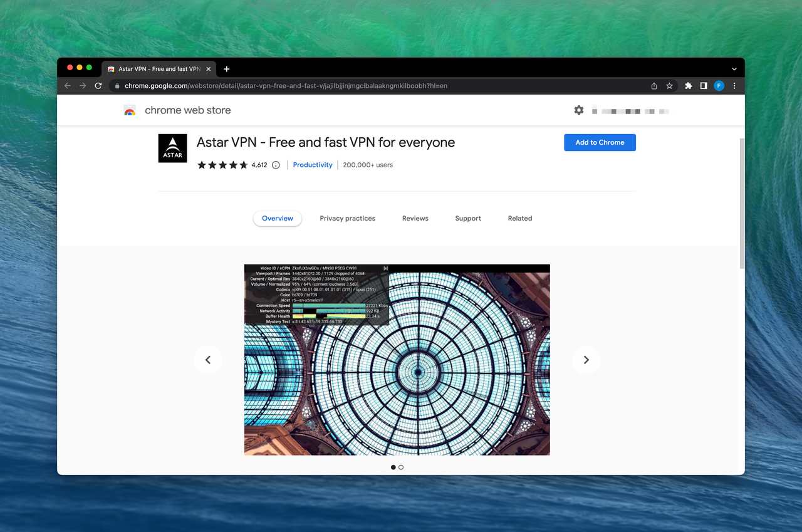Viewport: 802px width, 532px height.
Task: Open the five-star rating
Action: coord(222,165)
